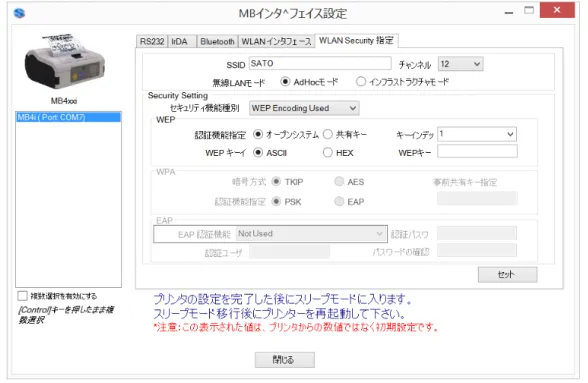Open the チャンネル dropdown showing 12
Screen dimensions: 588x383
pyautogui.click(x=460, y=64)
